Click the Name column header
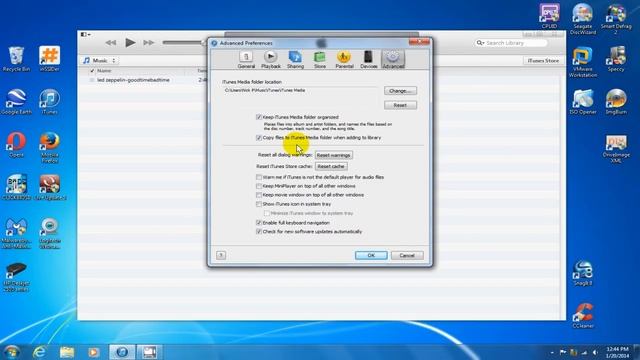The height and width of the screenshot is (360, 640). click(x=104, y=71)
